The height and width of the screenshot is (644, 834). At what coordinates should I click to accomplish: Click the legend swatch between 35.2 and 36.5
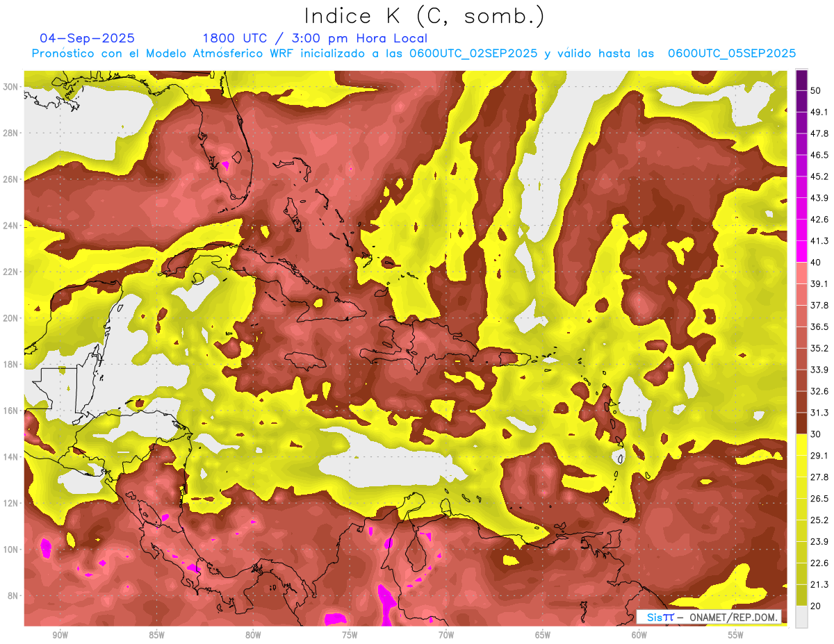(801, 338)
